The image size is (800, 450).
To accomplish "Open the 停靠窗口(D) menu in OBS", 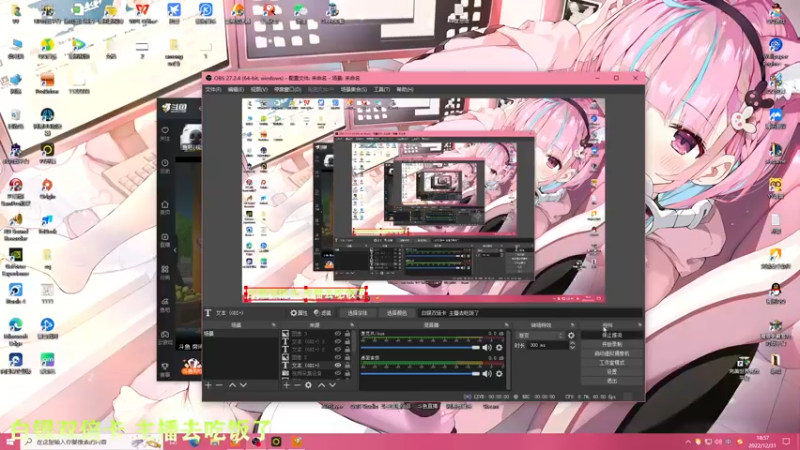I will click(x=287, y=89).
